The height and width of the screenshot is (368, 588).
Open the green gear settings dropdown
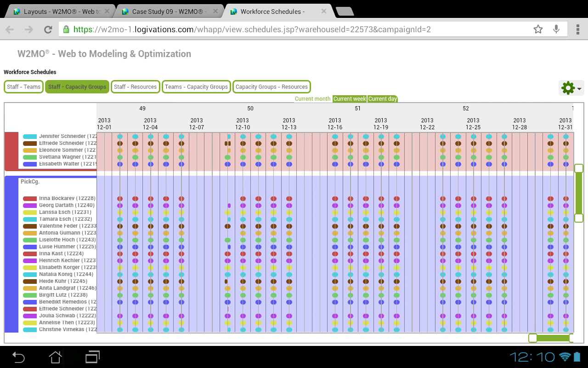[571, 88]
